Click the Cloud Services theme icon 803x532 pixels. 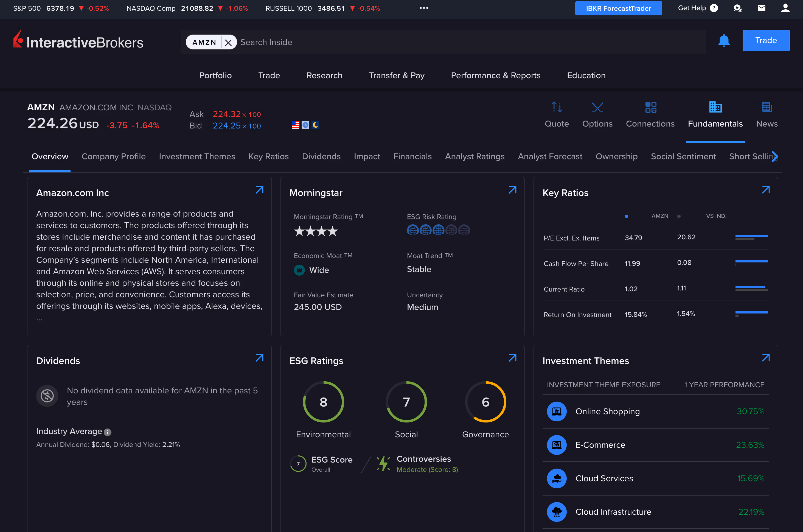(x=557, y=478)
